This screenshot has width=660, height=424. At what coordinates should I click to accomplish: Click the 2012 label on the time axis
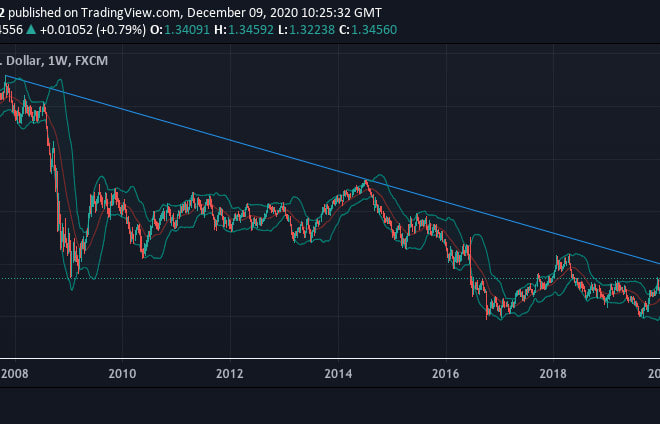(x=229, y=373)
